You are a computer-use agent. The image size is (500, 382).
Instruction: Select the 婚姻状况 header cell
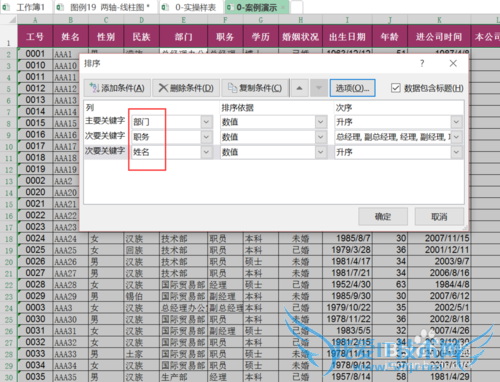tap(300, 36)
